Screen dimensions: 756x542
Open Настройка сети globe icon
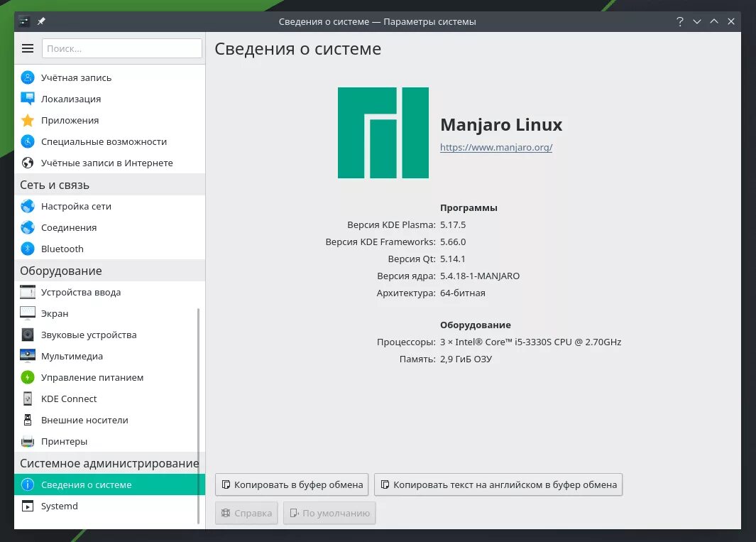[28, 206]
